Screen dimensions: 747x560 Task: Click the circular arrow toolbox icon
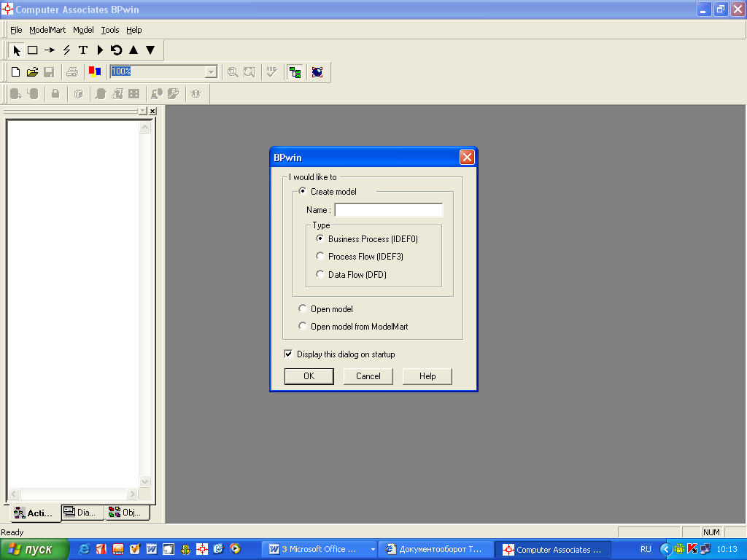tap(116, 50)
